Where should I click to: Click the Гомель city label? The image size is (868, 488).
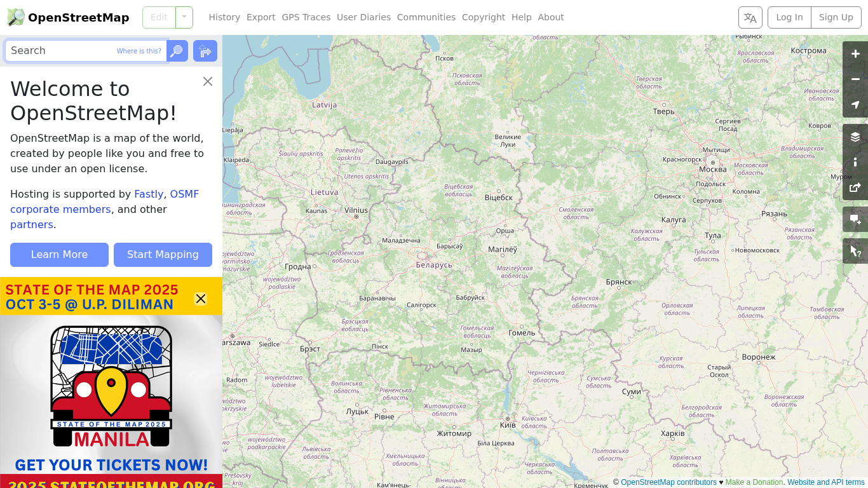(522, 333)
